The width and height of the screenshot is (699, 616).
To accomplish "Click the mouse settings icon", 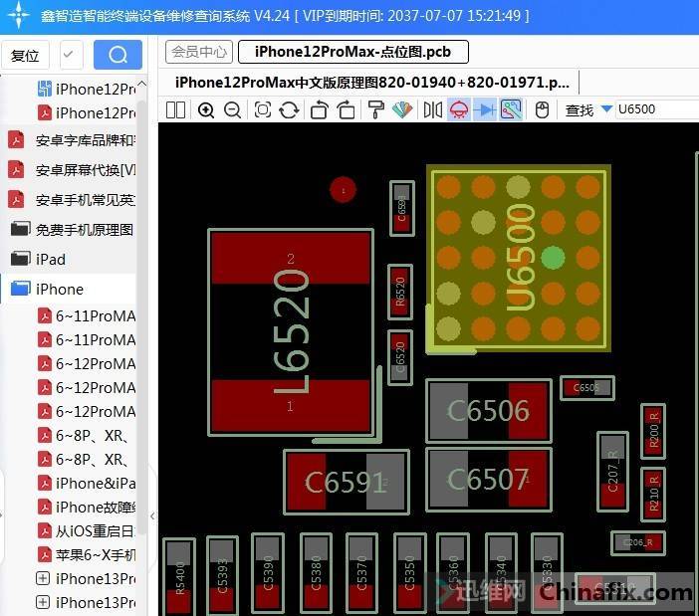I will click(542, 109).
